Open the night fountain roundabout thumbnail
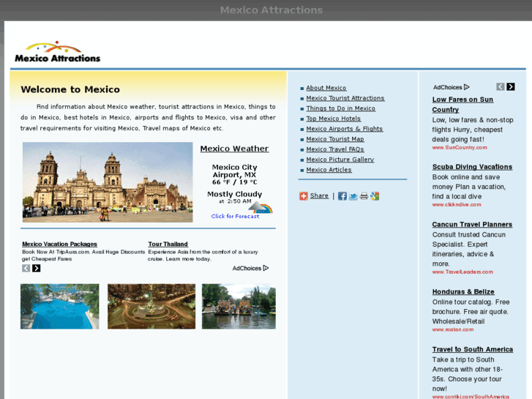Viewport: 532px width, 399px height. 151,306
